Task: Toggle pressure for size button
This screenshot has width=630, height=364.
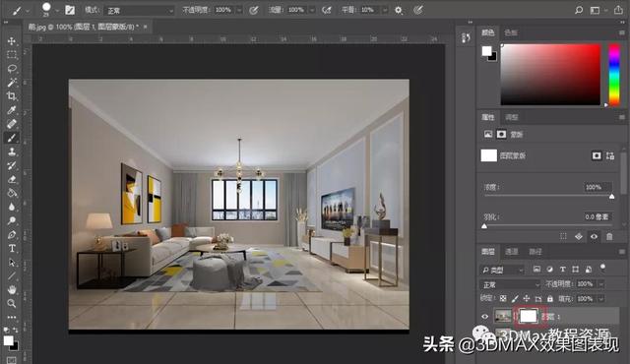Action: 418,10
